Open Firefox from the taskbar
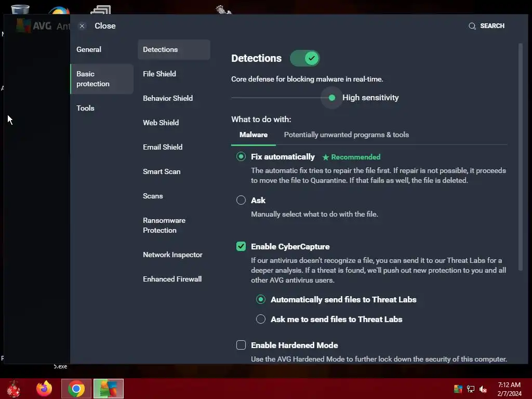This screenshot has height=399, width=532. (44, 389)
